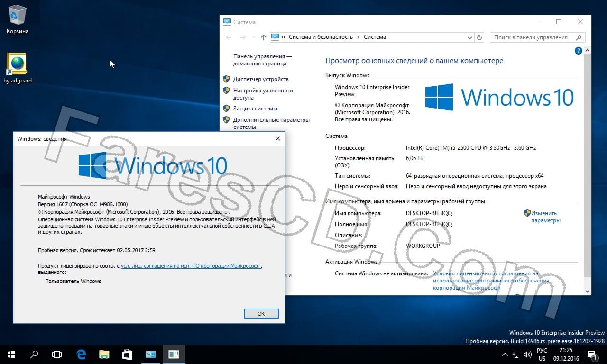607x364 pixels.
Task: Click 'Изменить параметры' link
Action: coord(545,217)
